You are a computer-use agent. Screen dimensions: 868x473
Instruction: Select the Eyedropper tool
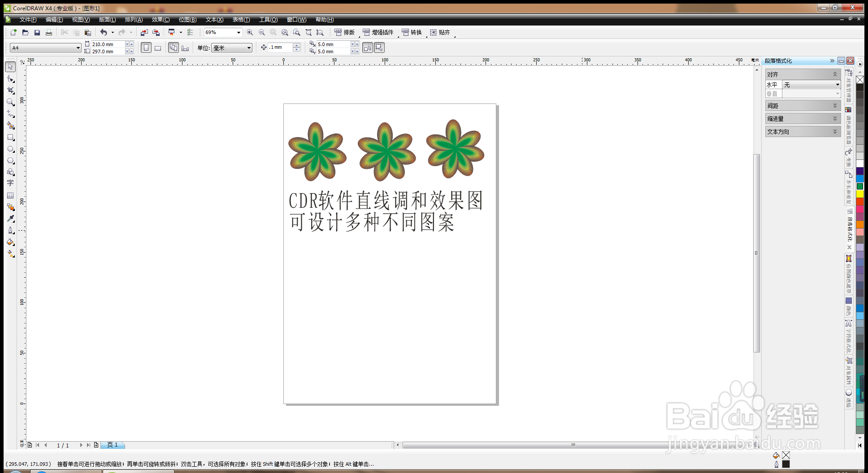[11, 219]
